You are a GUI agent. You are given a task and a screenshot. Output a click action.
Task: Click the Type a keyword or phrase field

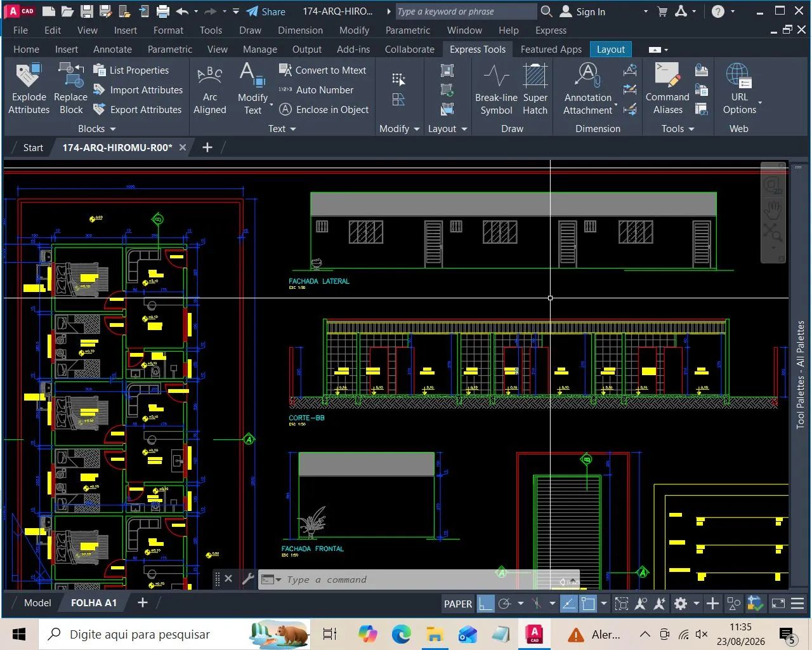point(465,11)
